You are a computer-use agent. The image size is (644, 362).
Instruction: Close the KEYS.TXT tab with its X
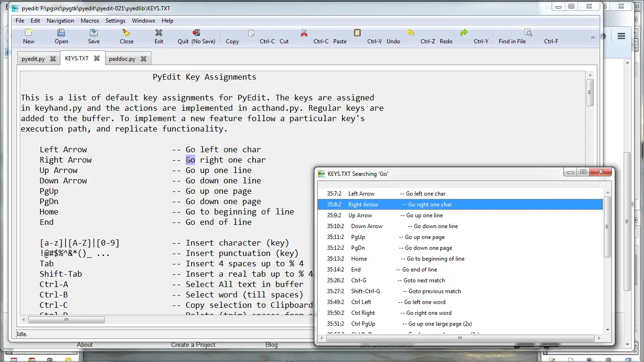click(97, 58)
